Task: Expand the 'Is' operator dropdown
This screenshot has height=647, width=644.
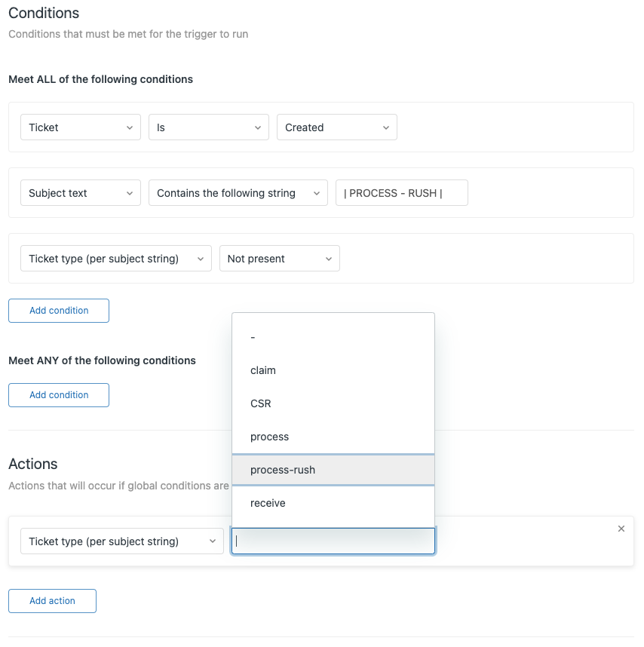Action: point(208,127)
